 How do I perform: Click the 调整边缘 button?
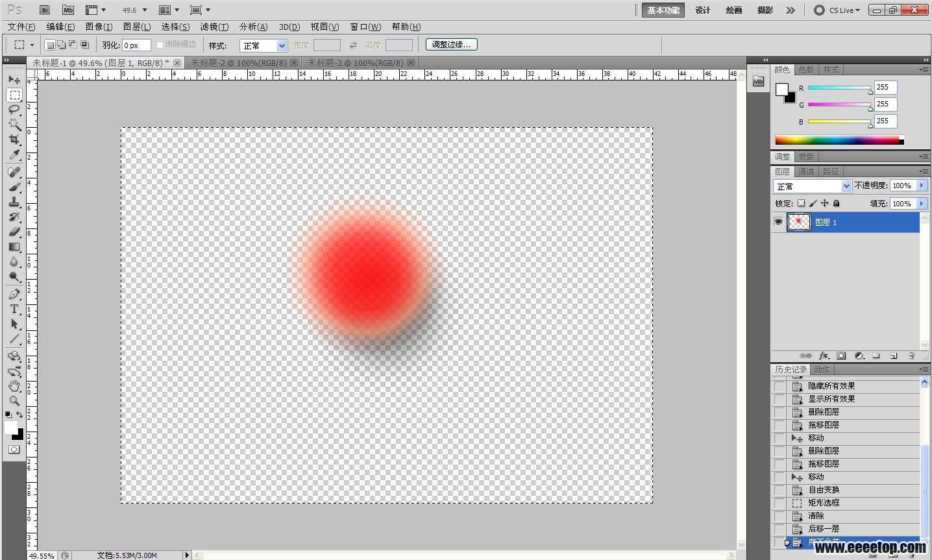click(x=452, y=44)
